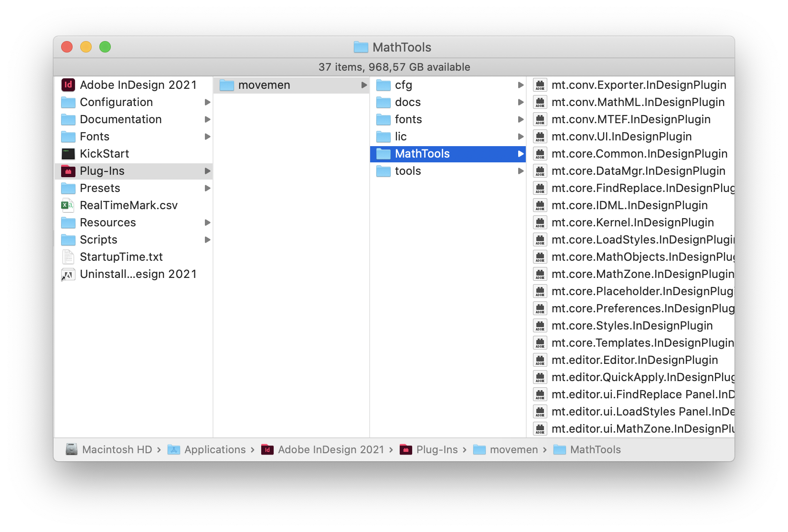Click the mt.editor.Editor plugin icon

coord(540,360)
